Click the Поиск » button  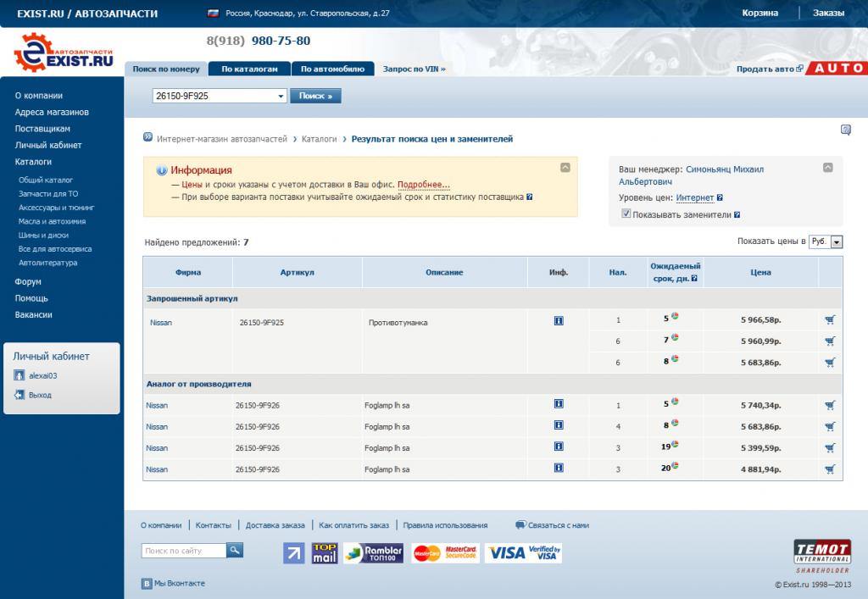pos(315,97)
